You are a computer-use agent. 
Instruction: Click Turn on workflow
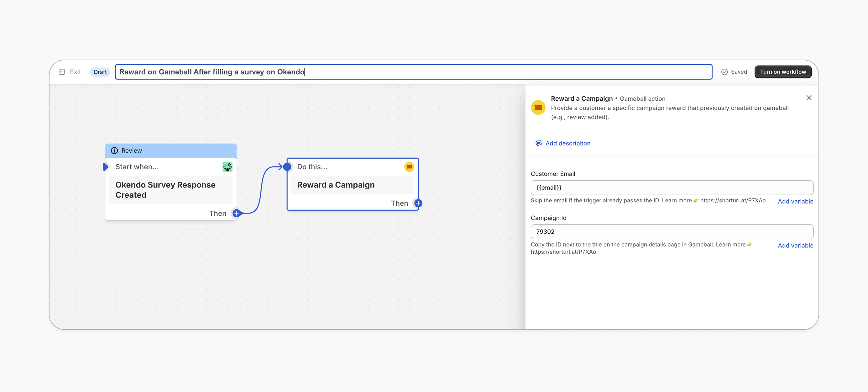(x=783, y=72)
